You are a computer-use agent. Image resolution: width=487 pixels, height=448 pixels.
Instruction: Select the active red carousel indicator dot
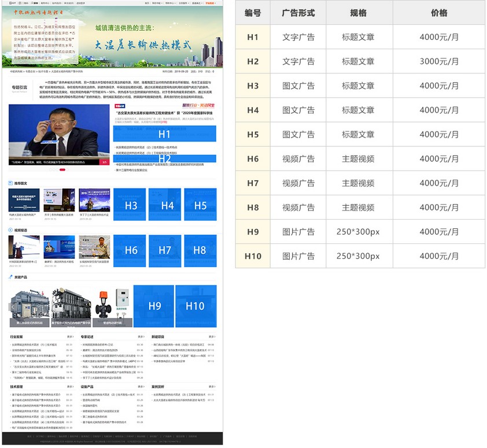pos(62,170)
